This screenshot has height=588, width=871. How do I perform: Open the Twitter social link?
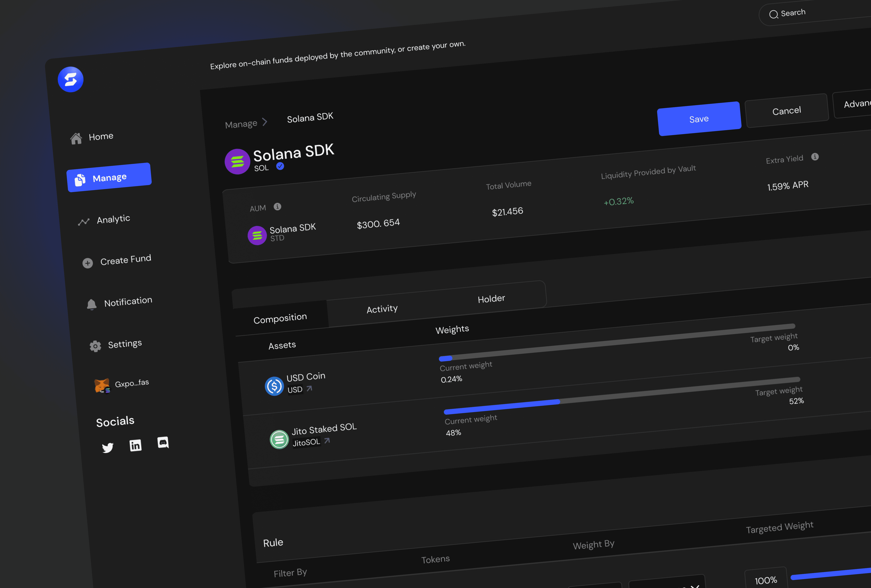point(108,448)
